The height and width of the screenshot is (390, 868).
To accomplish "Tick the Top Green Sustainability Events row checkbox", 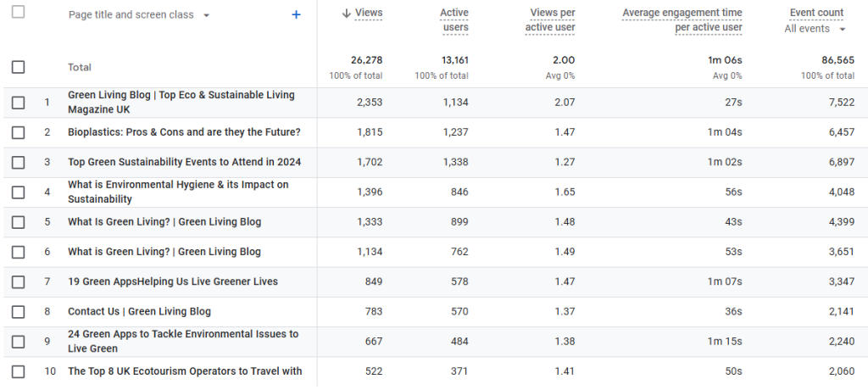I will [x=19, y=162].
